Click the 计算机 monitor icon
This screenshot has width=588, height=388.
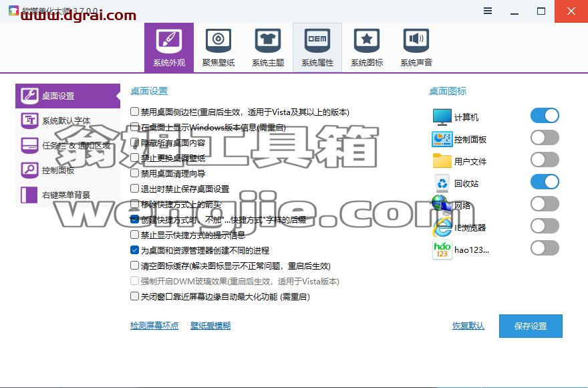click(x=442, y=117)
